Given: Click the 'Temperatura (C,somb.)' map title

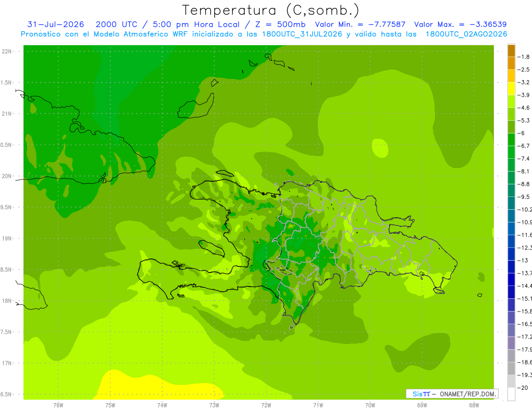Looking at the screenshot, I should (271, 10).
